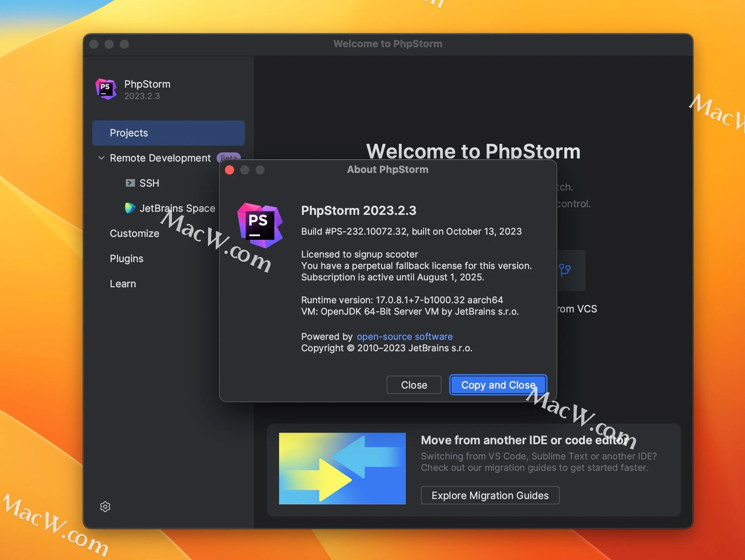Screen dimensions: 745x560
Task: Open the open-source software link
Action: [x=405, y=337]
